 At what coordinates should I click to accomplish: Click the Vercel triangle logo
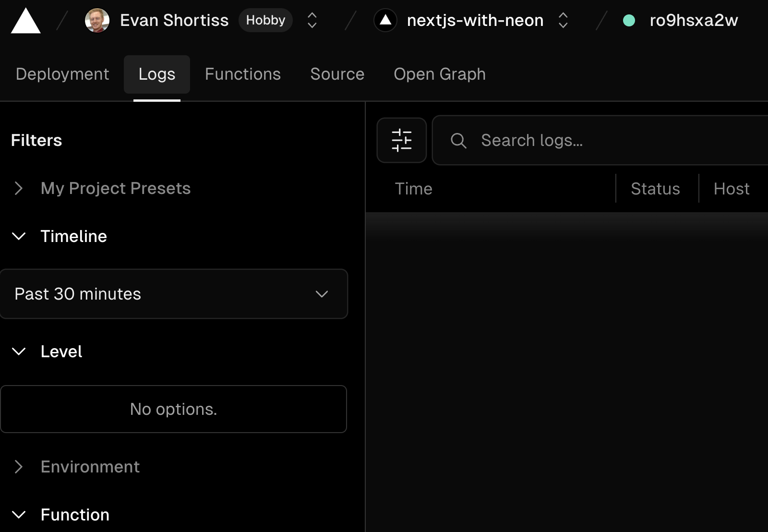pyautogui.click(x=25, y=21)
